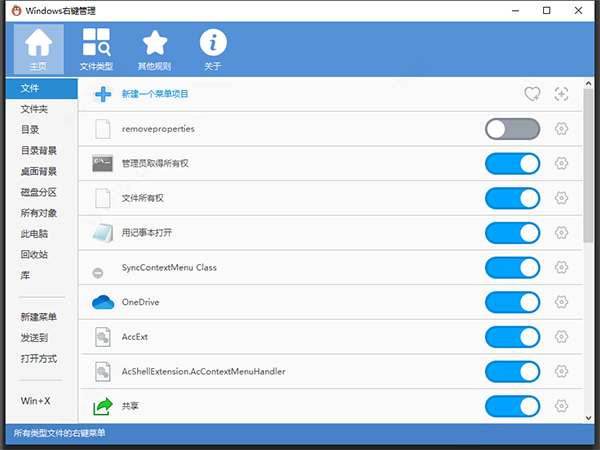Click the 文件所有权 blank file icon
The height and width of the screenshot is (450, 600).
(x=103, y=198)
